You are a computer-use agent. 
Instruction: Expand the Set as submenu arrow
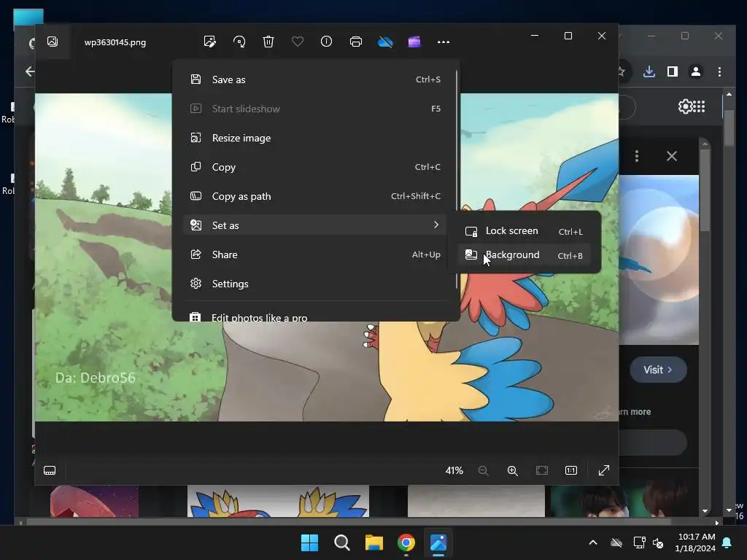(x=436, y=225)
